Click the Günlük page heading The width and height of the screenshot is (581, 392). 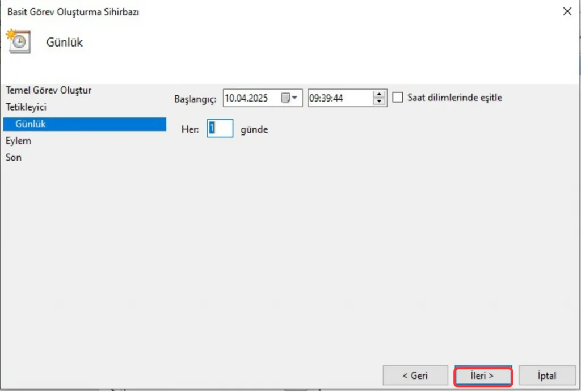[65, 42]
